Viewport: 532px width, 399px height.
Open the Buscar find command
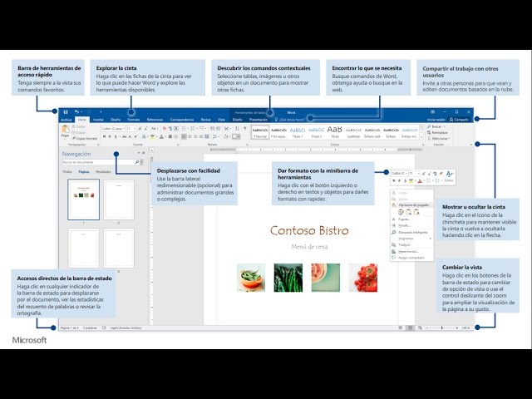point(436,126)
